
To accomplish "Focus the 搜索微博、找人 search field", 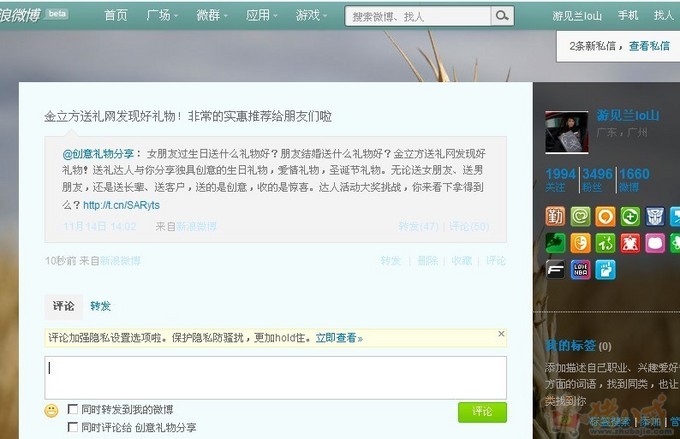I will click(418, 16).
